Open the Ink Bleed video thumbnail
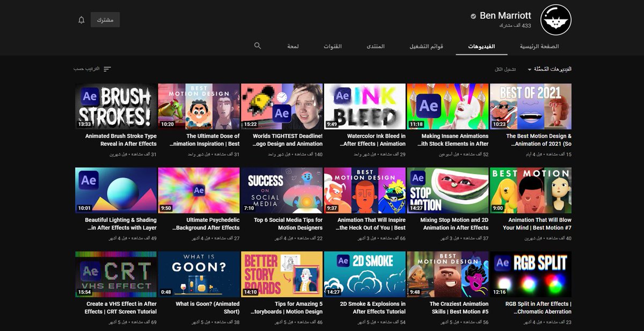 pyautogui.click(x=365, y=106)
